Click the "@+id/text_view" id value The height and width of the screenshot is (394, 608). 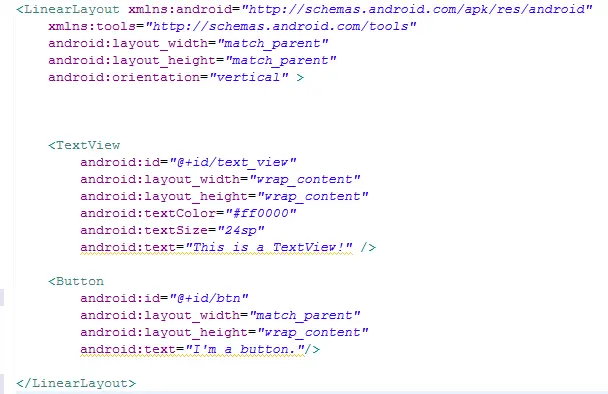click(233, 162)
